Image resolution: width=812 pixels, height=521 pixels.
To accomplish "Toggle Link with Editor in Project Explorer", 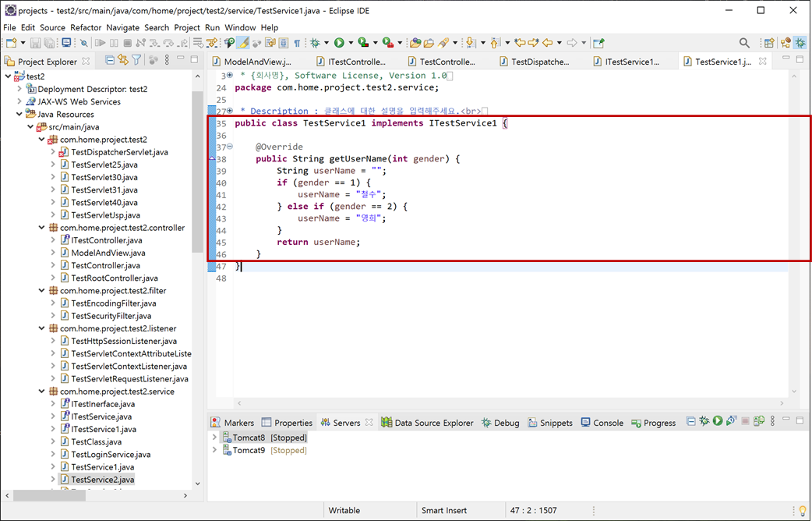I will [x=123, y=60].
